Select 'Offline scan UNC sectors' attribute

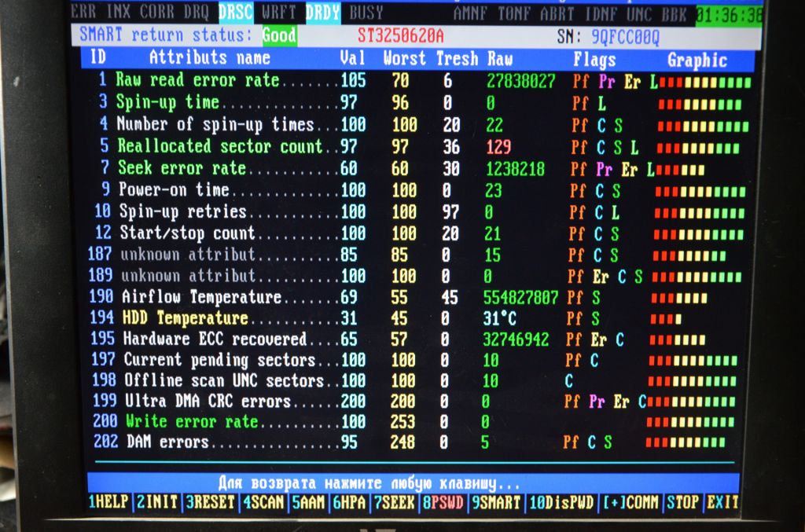224,380
